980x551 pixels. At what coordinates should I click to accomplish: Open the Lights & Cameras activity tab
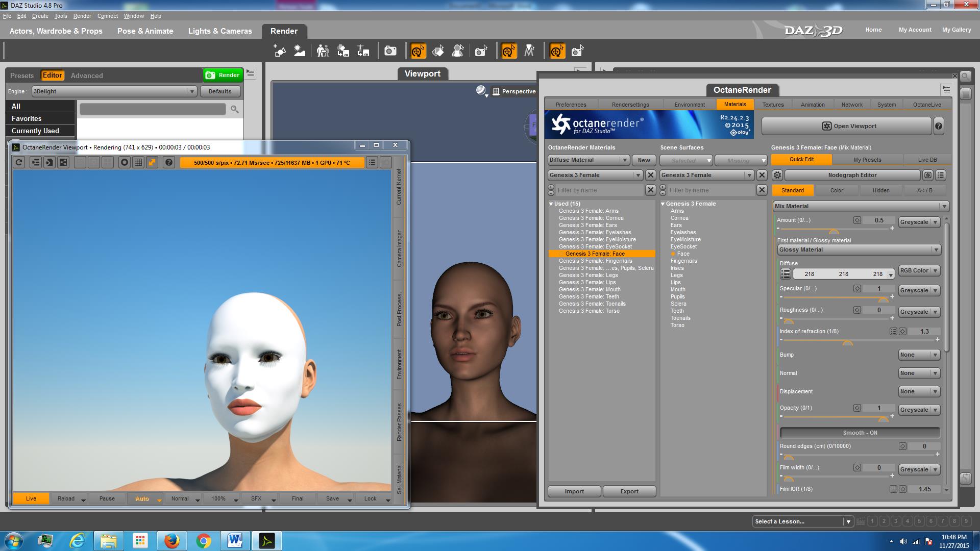coord(220,31)
